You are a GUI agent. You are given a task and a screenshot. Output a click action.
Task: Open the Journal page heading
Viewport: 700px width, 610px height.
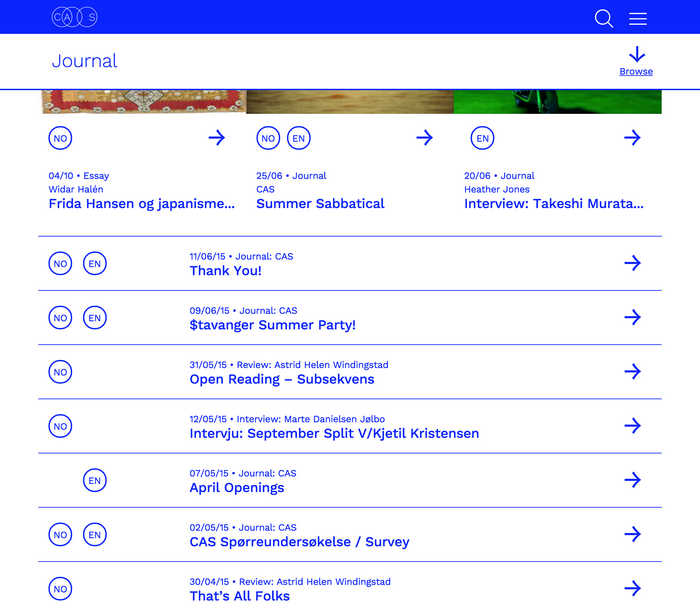(x=84, y=61)
